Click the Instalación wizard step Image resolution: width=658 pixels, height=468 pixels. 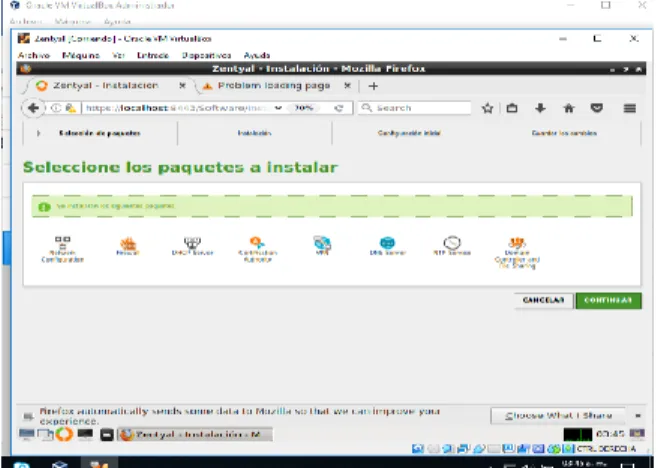point(254,133)
